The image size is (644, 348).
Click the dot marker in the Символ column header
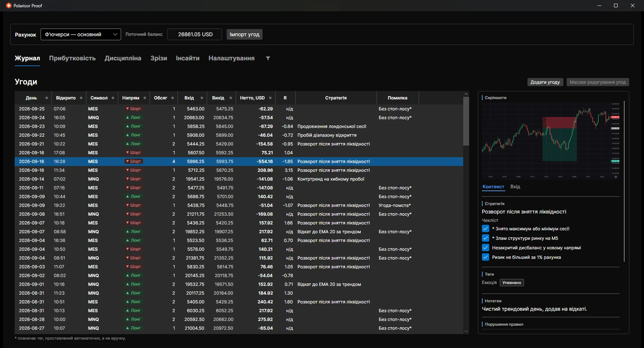pos(113,98)
